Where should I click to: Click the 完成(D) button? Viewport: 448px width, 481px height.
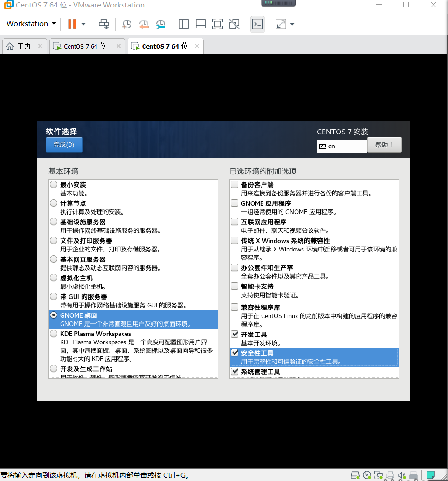(x=64, y=145)
